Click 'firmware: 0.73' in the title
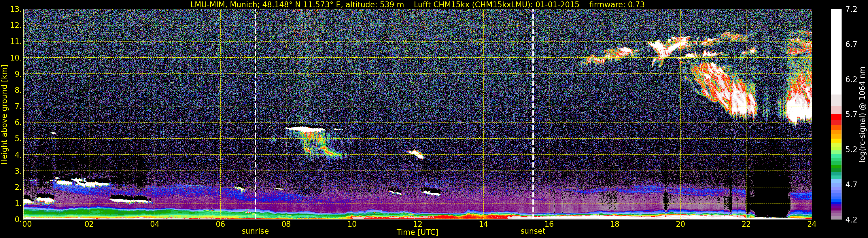Screen dimensions: 868x238 coord(617,4)
